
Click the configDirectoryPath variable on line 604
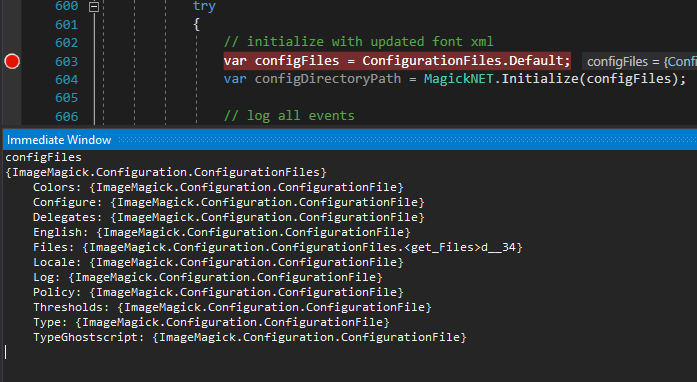328,79
